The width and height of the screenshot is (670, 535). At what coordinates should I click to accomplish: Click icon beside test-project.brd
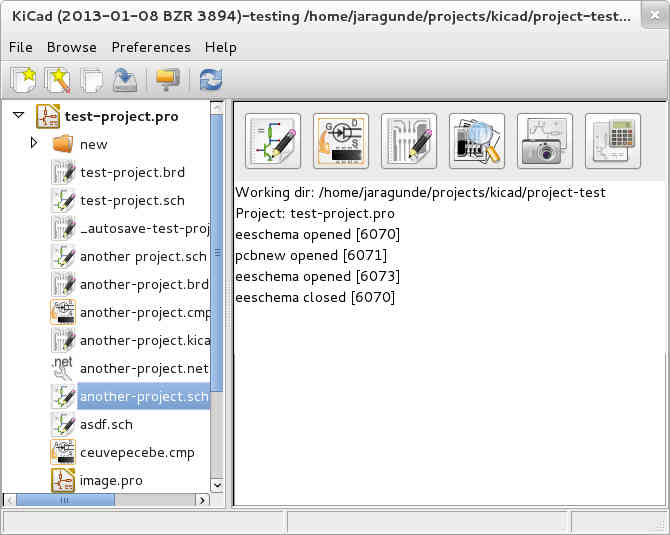click(63, 172)
